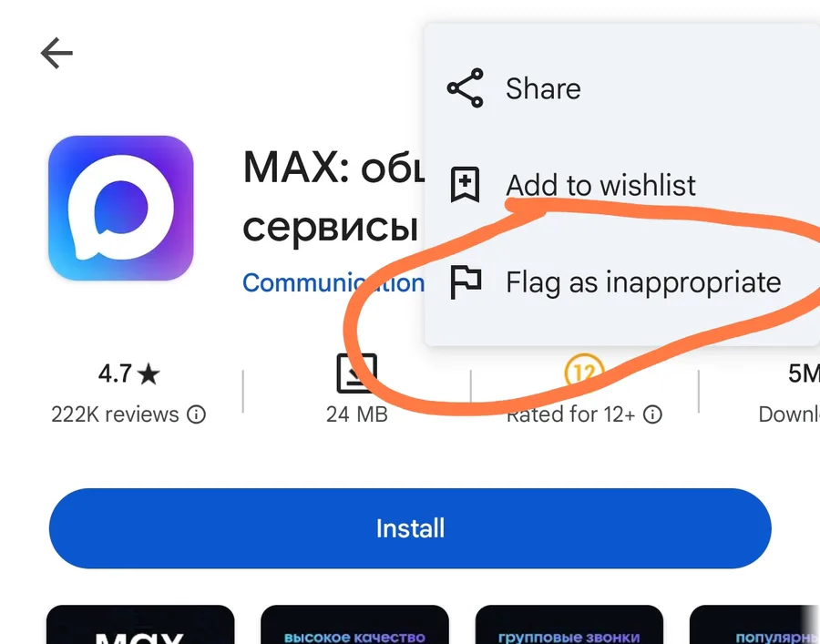820x644 pixels.
Task: Tap the 24 MB download size icon
Action: pos(356,373)
